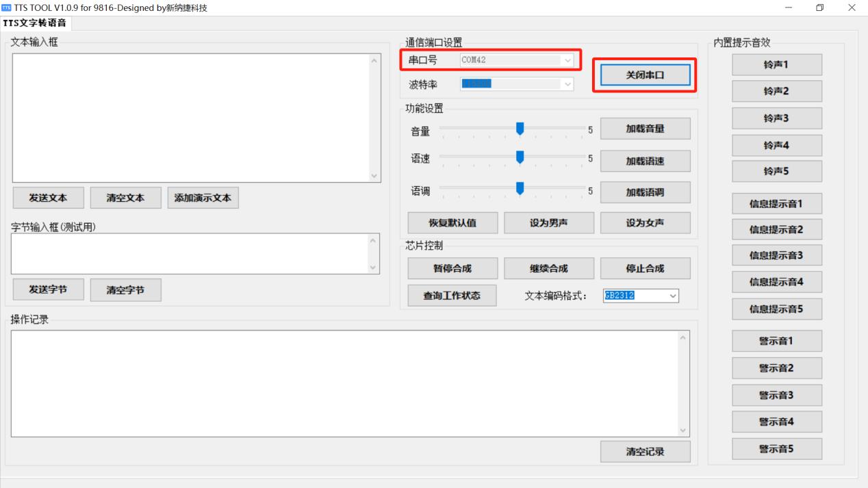Play alert sound 警示音5

(x=777, y=448)
